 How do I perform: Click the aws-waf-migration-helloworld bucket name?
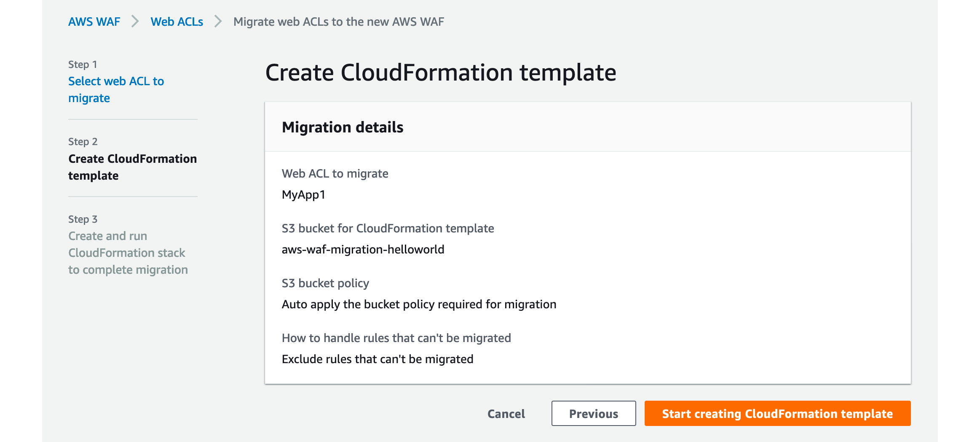click(x=363, y=249)
